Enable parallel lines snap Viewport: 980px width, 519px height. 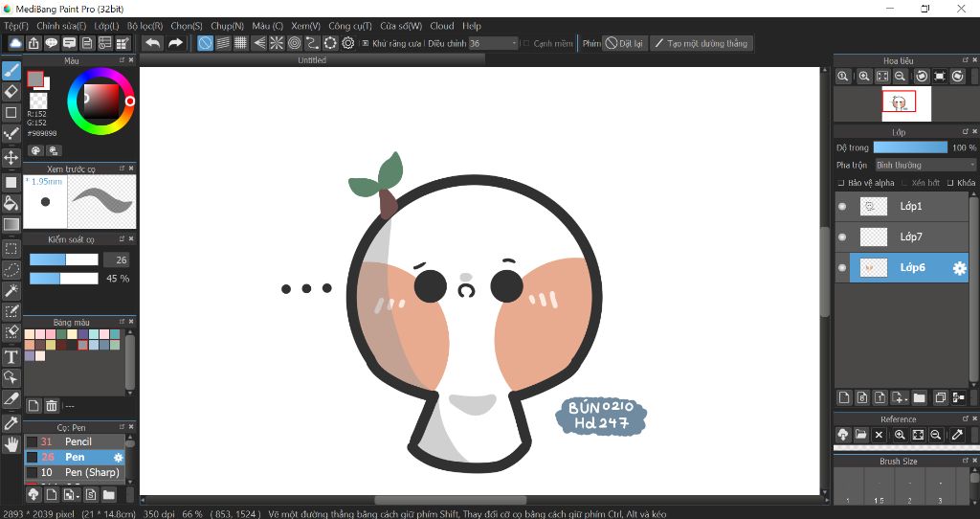click(x=223, y=43)
